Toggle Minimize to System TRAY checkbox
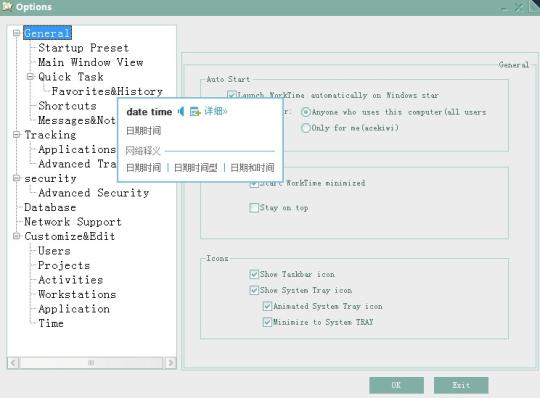Viewport: 540px width, 398px height. [x=267, y=322]
